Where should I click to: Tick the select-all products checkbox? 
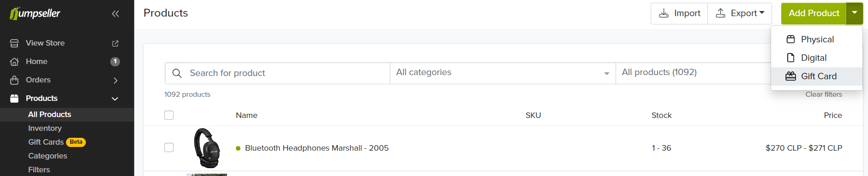(169, 115)
